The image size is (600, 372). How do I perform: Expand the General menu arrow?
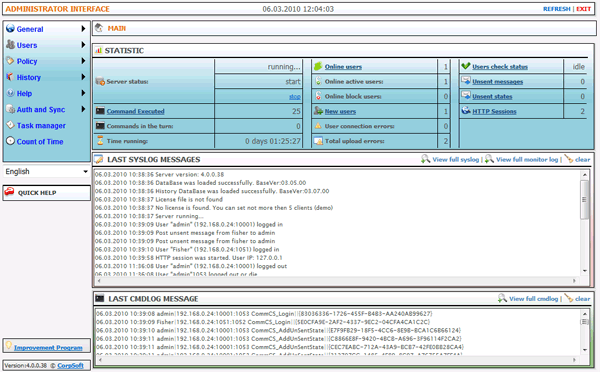83,29
